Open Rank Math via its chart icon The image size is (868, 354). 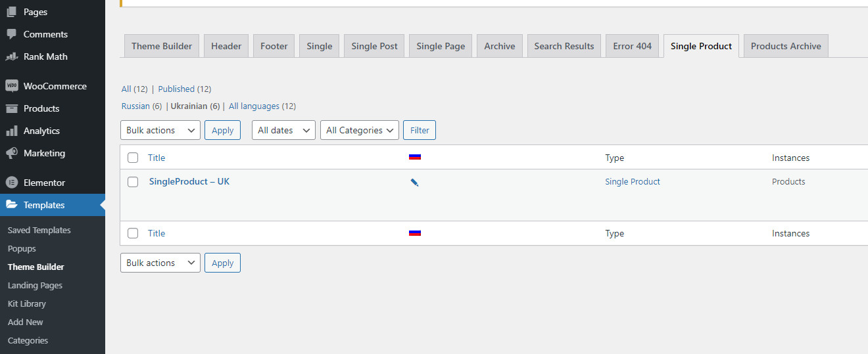11,56
